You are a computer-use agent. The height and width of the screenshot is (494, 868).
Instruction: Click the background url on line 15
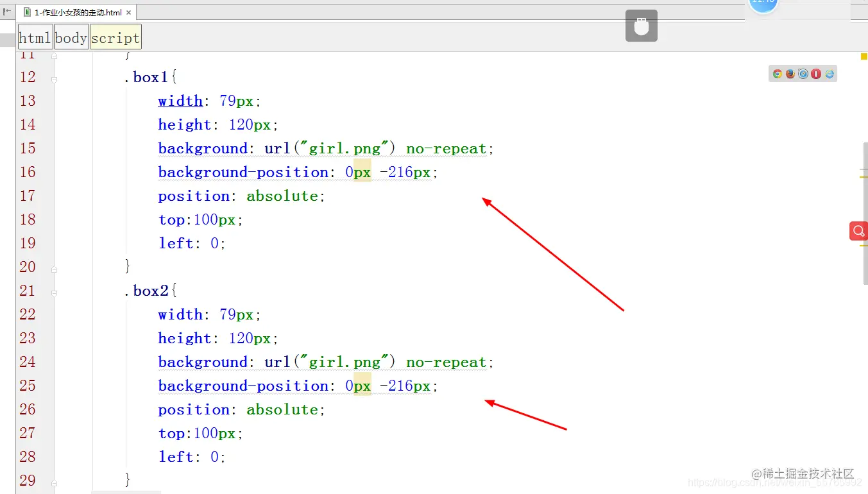(327, 148)
